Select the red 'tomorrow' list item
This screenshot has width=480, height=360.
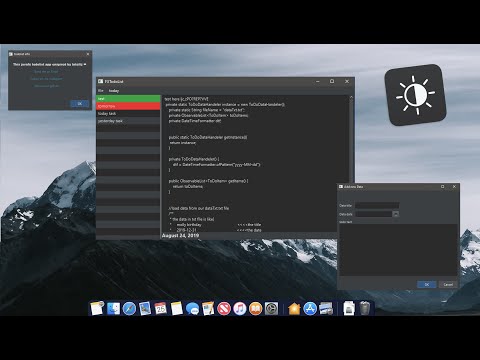(128, 106)
